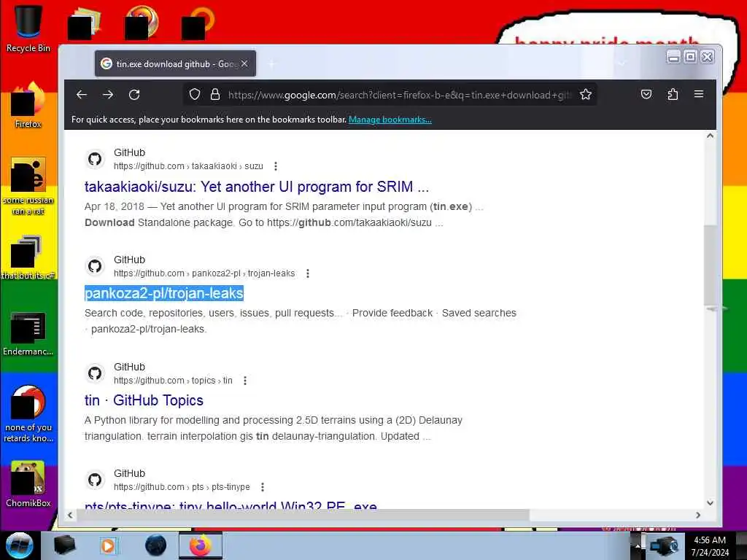
Task: Open more options for pts-tinype result
Action: 263,487
